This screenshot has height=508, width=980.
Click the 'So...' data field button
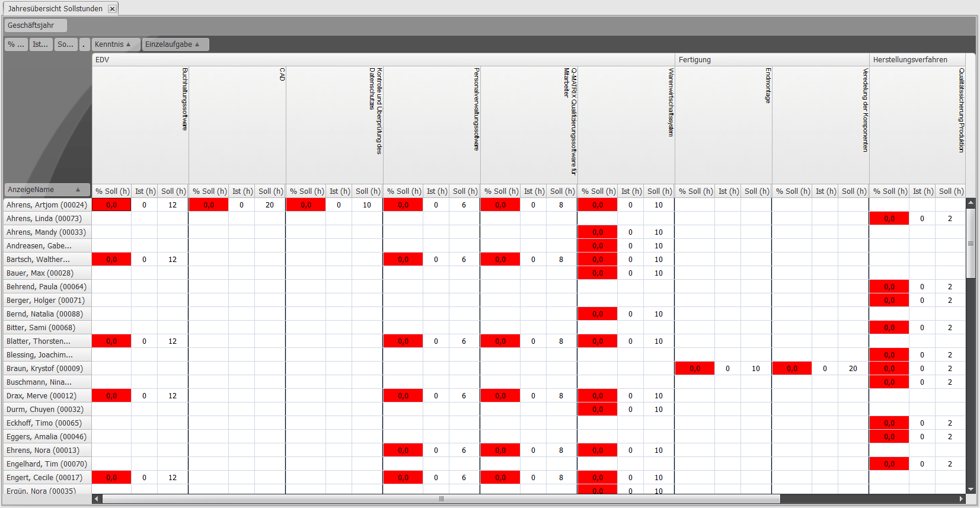tap(66, 44)
